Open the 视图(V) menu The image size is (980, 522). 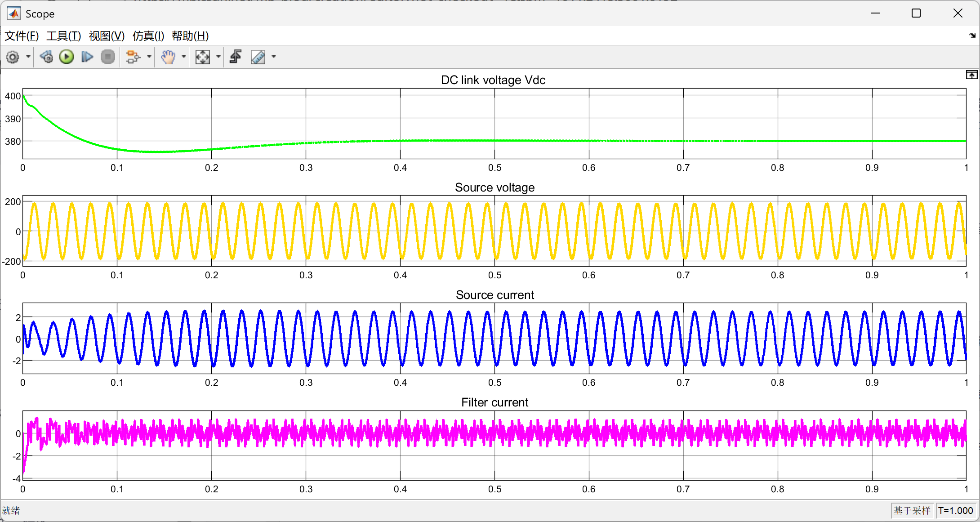pyautogui.click(x=107, y=36)
